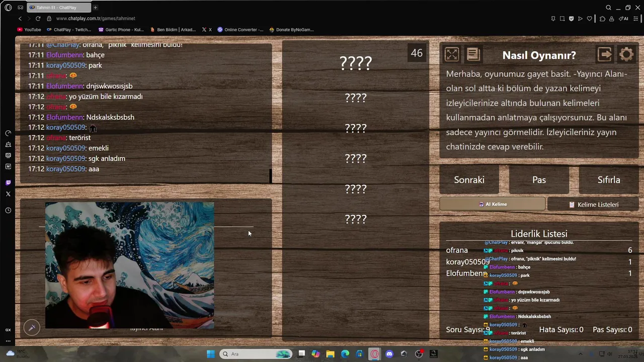Click the Liderlik Listesi heading
The image size is (644, 362).
tap(539, 234)
